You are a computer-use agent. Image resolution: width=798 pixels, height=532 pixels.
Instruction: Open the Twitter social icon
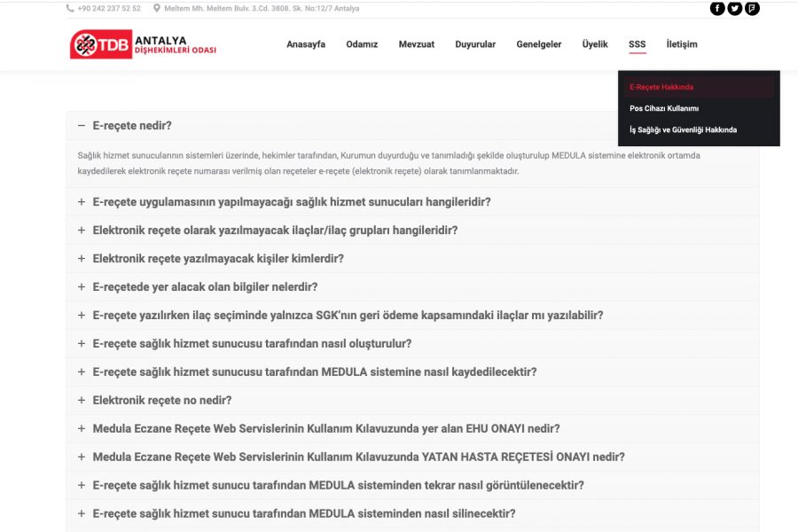tap(735, 9)
